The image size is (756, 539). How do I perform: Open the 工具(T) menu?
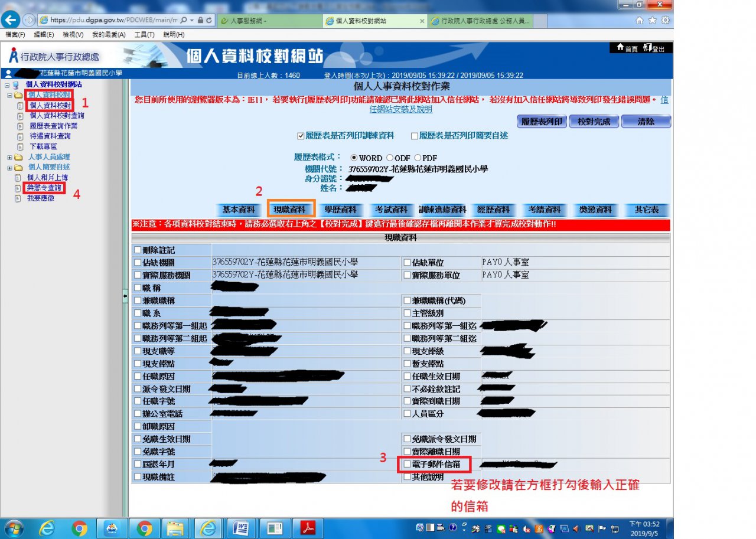click(144, 35)
